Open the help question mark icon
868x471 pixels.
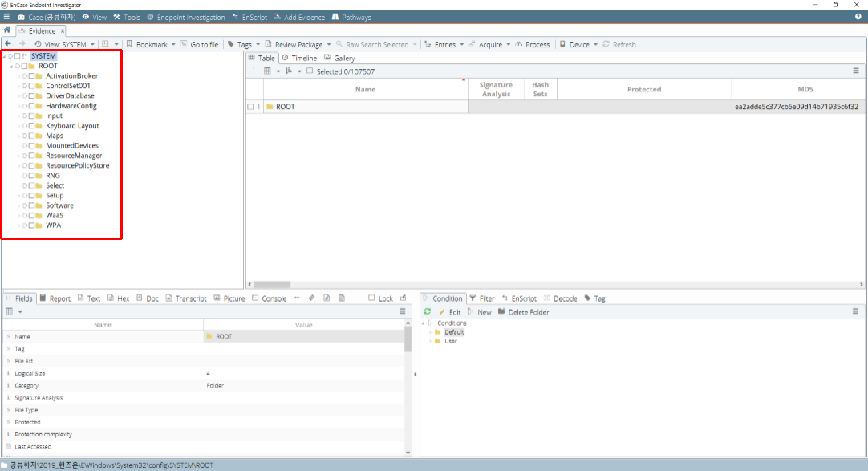(x=858, y=17)
